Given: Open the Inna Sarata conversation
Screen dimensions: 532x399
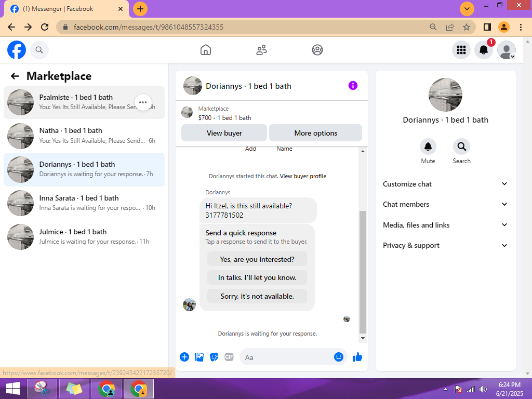Looking at the screenshot, I should pos(84,203).
